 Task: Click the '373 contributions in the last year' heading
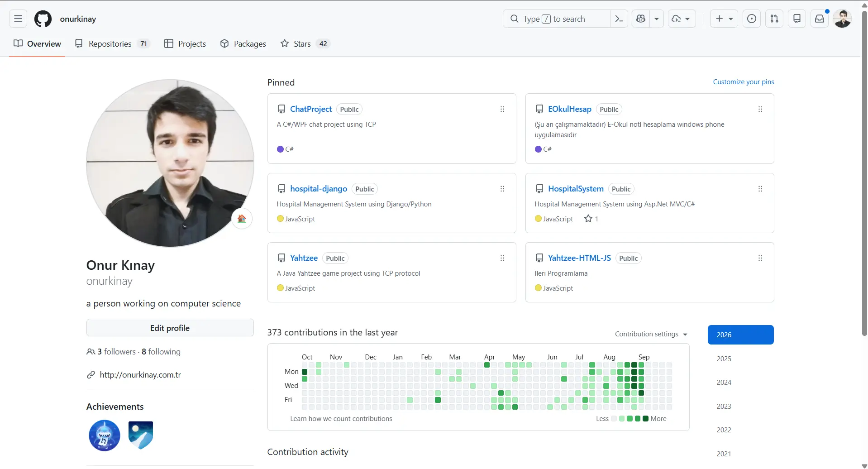pos(333,332)
